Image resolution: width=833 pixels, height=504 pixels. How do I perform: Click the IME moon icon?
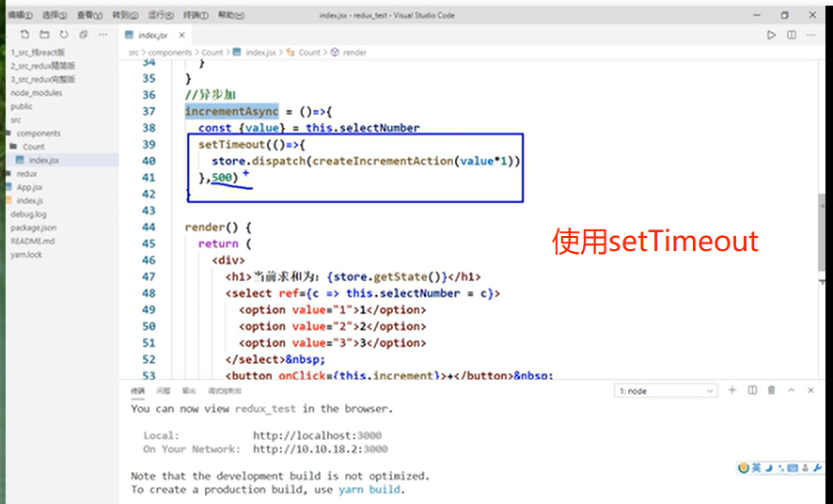coord(769,468)
